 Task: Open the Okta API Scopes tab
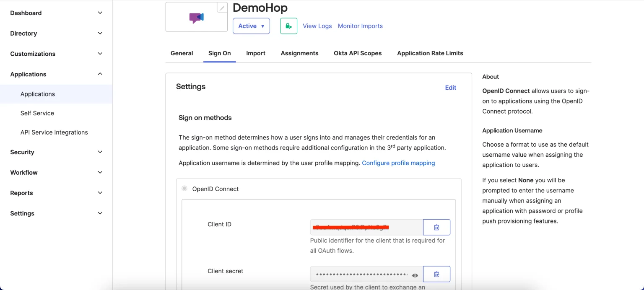358,53
